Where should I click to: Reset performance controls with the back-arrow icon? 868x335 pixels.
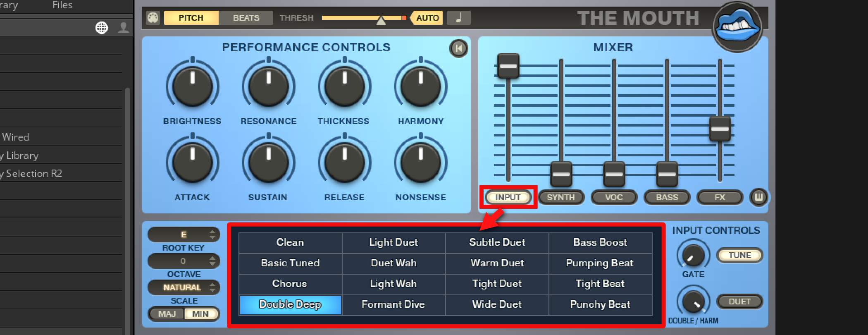point(458,48)
